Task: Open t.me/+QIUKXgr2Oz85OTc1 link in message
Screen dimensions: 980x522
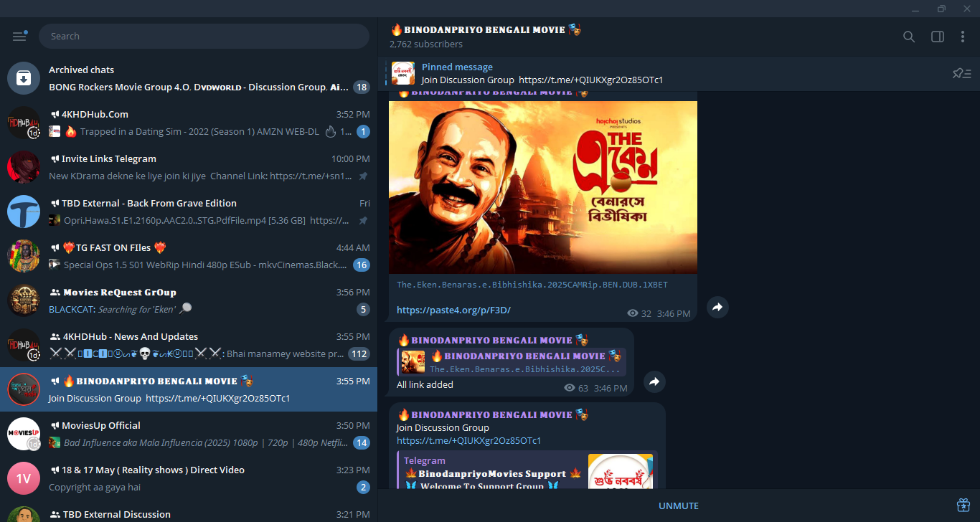Action: pyautogui.click(x=469, y=440)
